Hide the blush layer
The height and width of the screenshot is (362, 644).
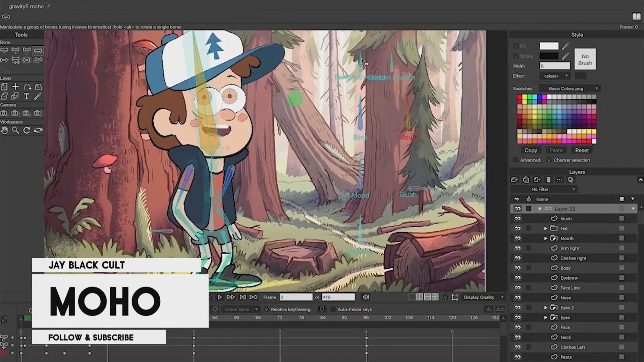518,219
